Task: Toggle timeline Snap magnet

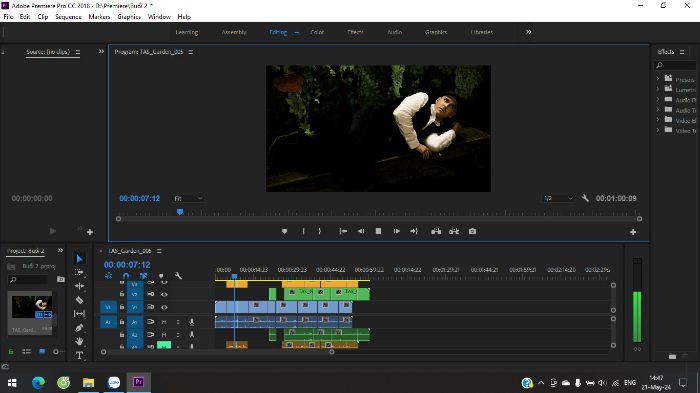Action: [126, 276]
